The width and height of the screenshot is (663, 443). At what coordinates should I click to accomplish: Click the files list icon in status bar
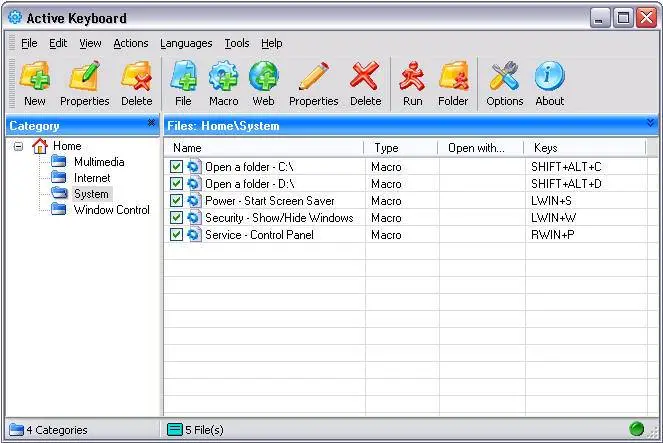pyautogui.click(x=175, y=429)
